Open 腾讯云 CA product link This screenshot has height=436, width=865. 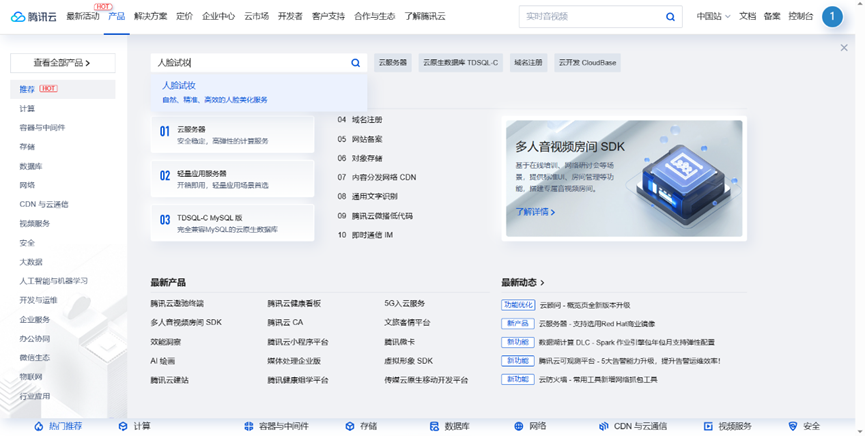(x=285, y=322)
